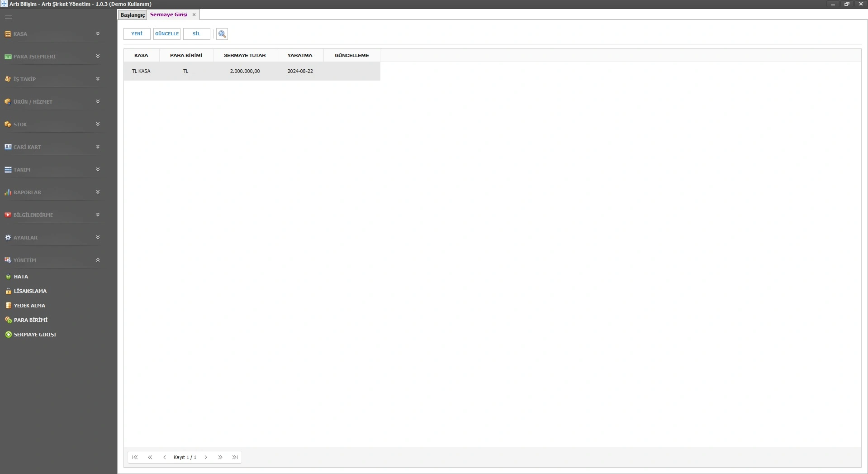Select the 2.000.000,00 amount cell
868x474 pixels.
(245, 71)
